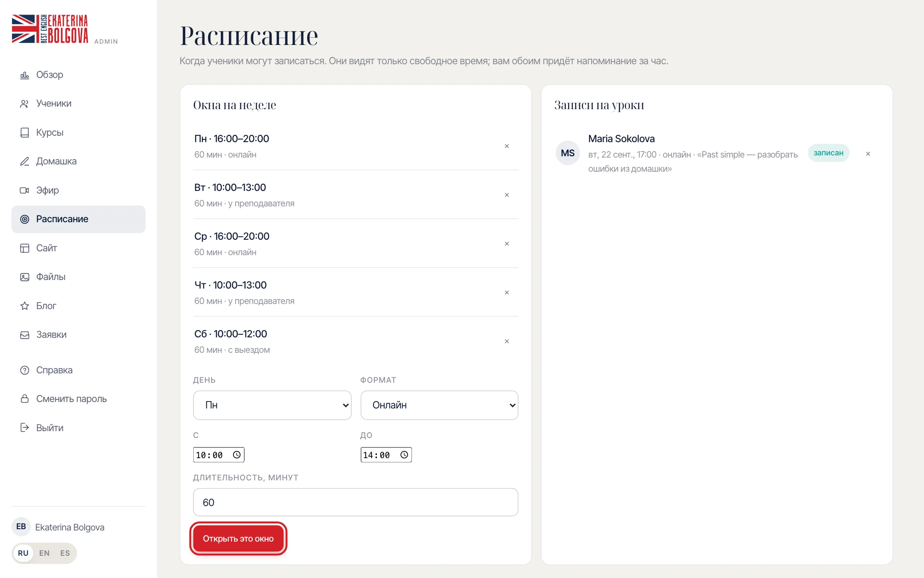Select the RU language option
924x578 pixels.
[23, 553]
